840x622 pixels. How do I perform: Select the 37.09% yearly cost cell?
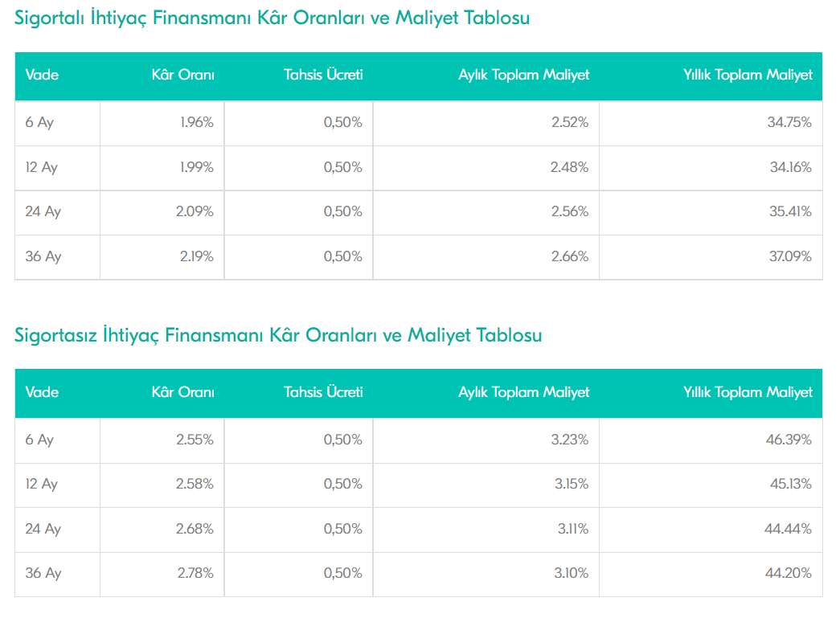pos(790,257)
